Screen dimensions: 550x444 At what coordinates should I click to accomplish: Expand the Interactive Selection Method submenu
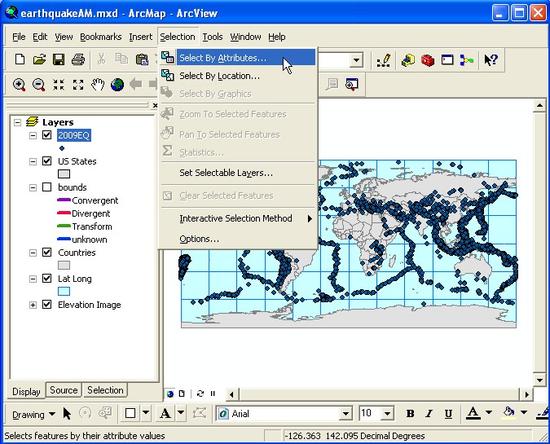click(238, 218)
